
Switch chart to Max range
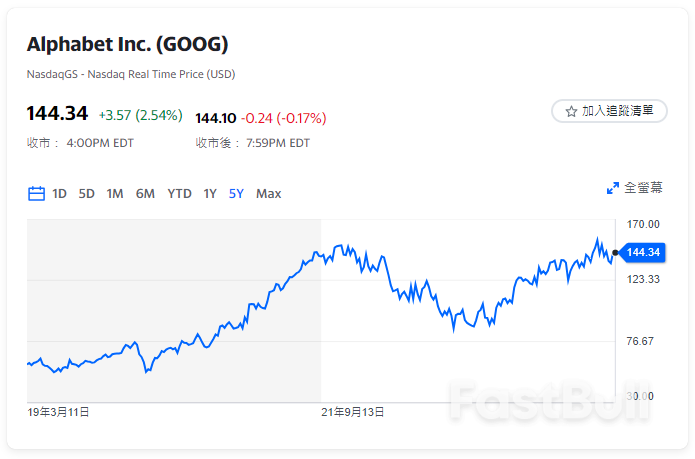coord(269,194)
